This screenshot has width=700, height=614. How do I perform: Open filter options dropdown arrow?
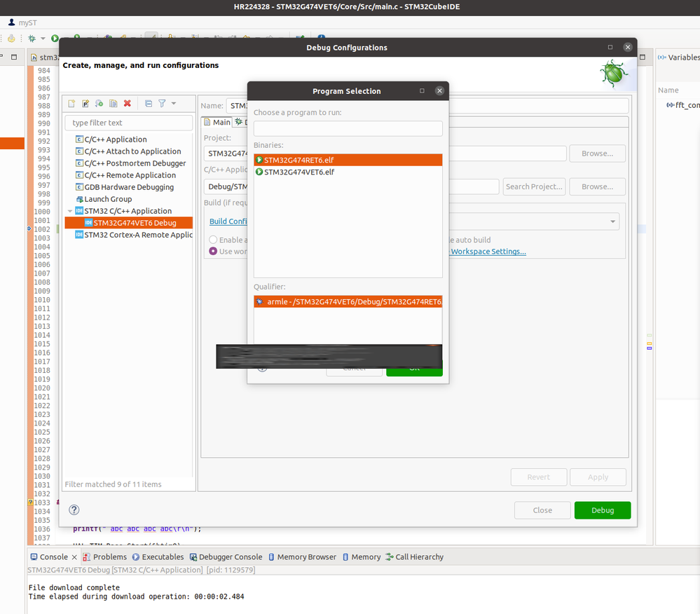tap(174, 104)
